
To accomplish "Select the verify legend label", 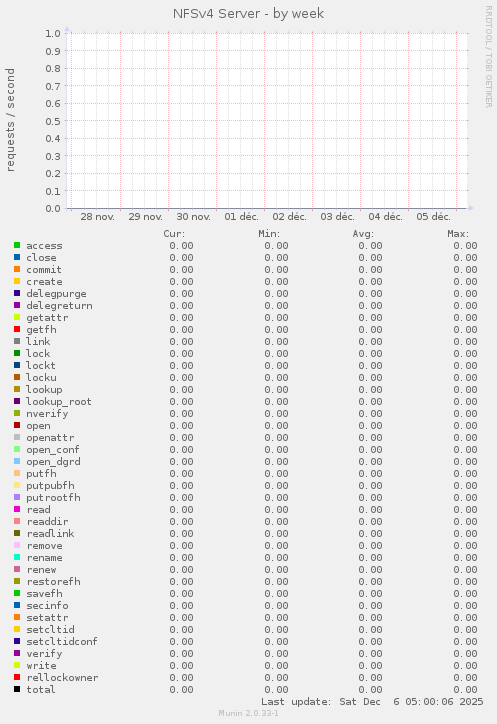I will click(44, 654).
